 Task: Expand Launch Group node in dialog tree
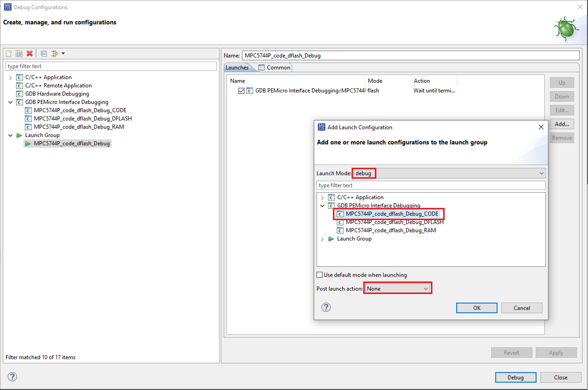[322, 239]
